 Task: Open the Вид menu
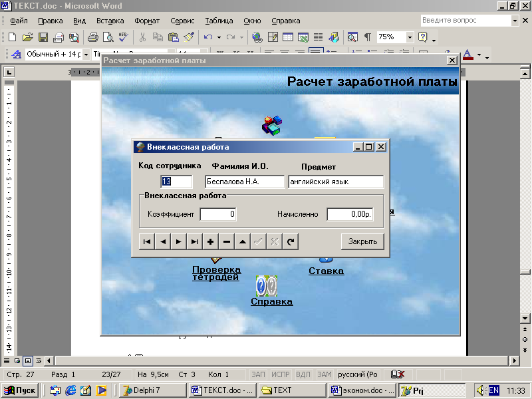tap(79, 21)
